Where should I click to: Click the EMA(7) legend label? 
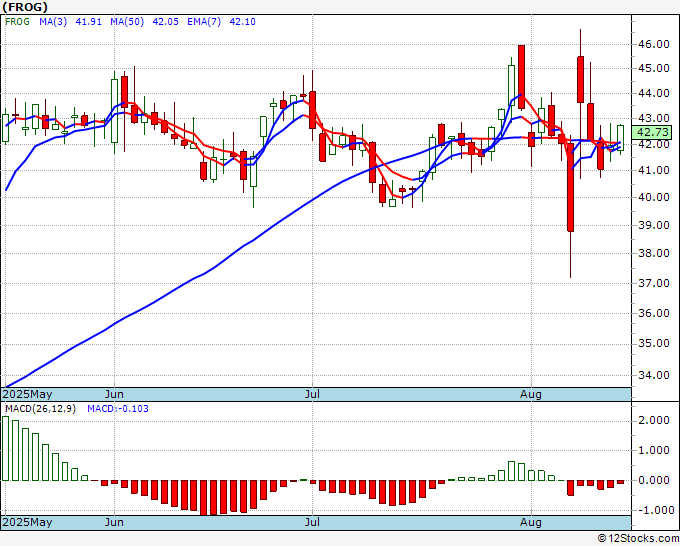point(204,22)
